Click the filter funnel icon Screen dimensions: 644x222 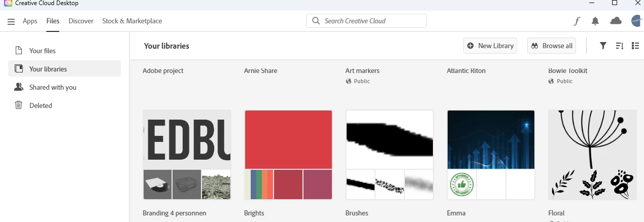pyautogui.click(x=603, y=46)
